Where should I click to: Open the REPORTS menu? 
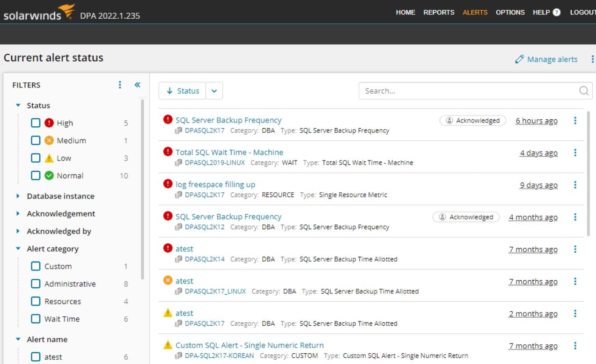pos(439,13)
